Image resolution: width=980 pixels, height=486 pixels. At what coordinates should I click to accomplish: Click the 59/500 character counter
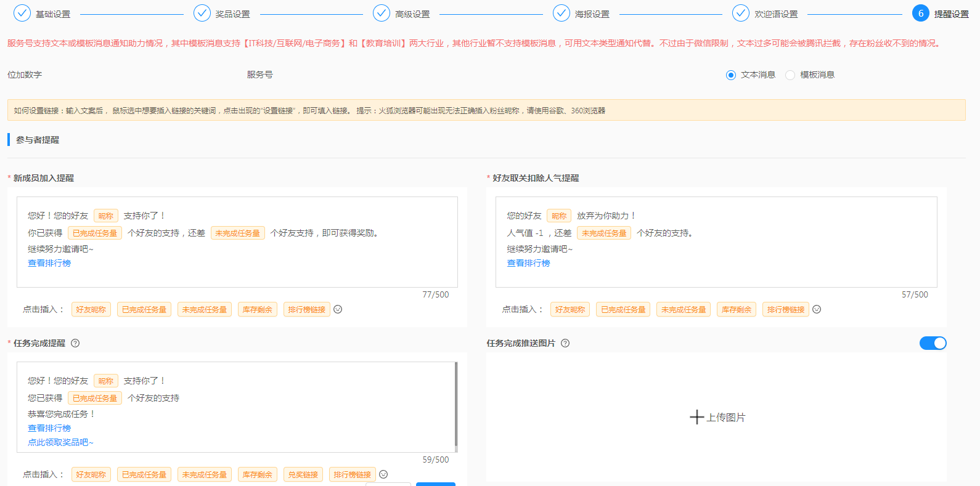click(436, 460)
